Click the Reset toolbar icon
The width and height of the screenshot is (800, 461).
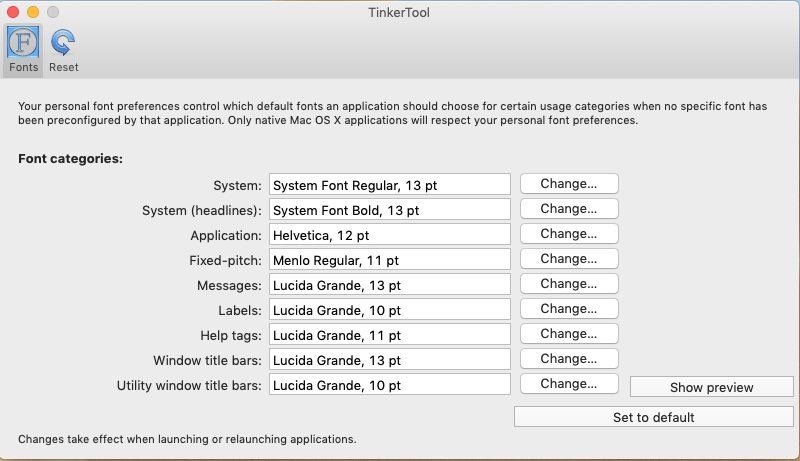pyautogui.click(x=63, y=50)
